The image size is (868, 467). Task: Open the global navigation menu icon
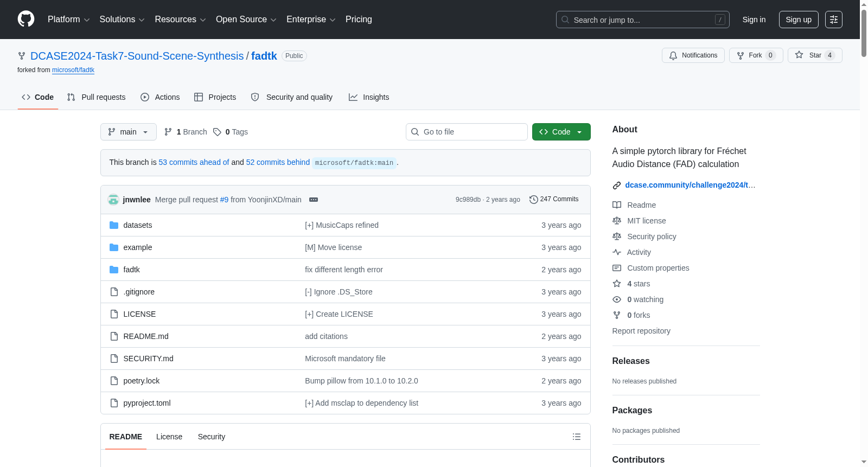(834, 20)
